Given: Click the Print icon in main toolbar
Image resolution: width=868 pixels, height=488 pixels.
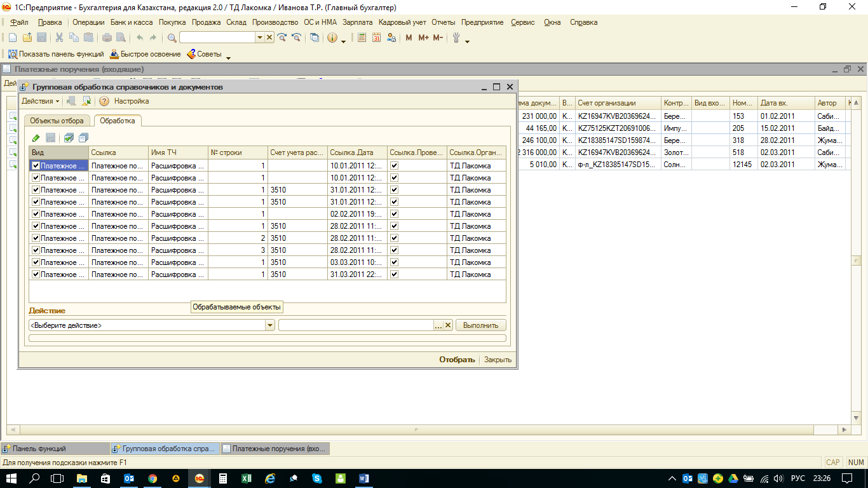Looking at the screenshot, I should (x=106, y=38).
